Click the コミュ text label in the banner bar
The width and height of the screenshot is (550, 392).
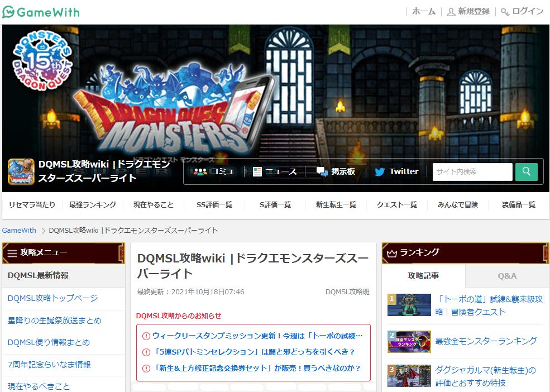pos(222,171)
